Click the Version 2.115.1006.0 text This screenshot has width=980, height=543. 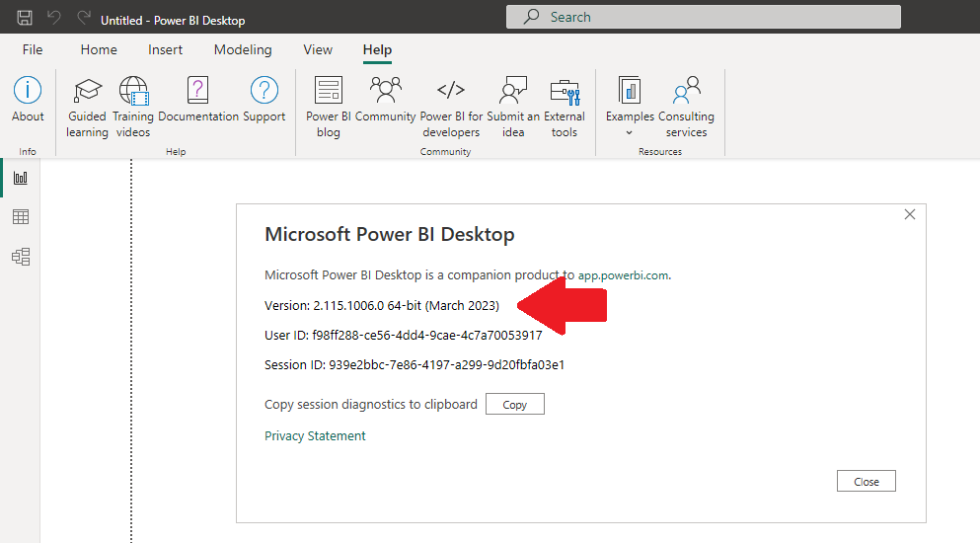click(382, 306)
